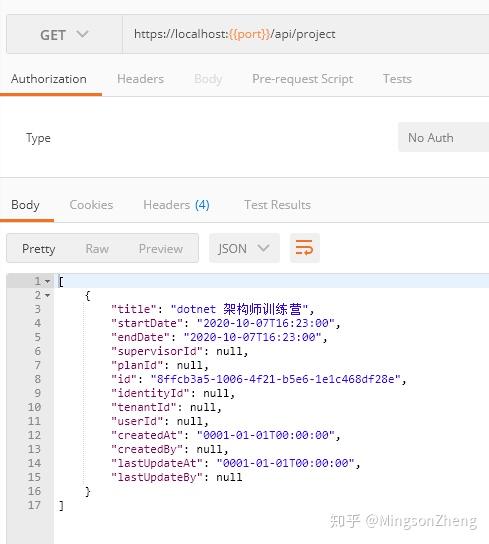The width and height of the screenshot is (489, 544).
Task: Click the request URL input field
Action: click(305, 34)
